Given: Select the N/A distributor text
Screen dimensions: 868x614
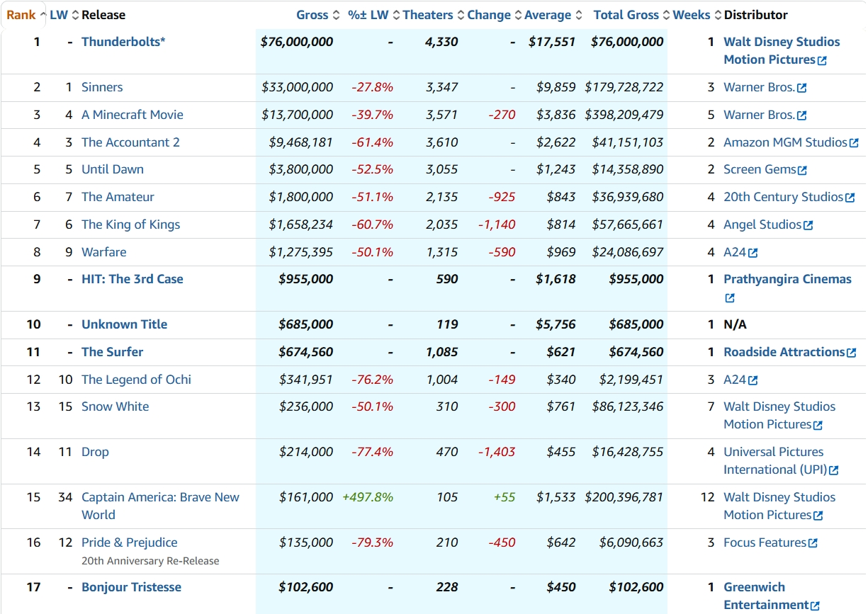Looking at the screenshot, I should (735, 324).
